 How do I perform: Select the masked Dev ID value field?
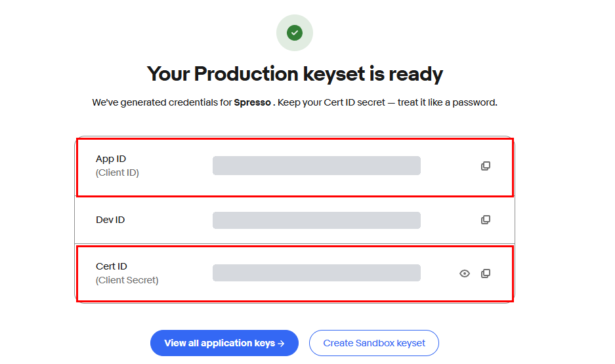pyautogui.click(x=316, y=220)
